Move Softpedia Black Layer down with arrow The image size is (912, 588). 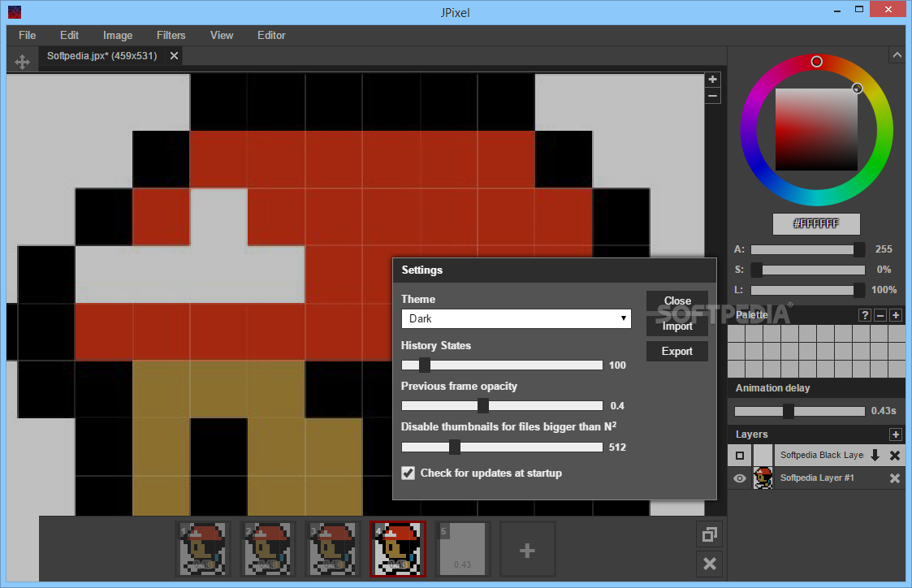click(875, 456)
